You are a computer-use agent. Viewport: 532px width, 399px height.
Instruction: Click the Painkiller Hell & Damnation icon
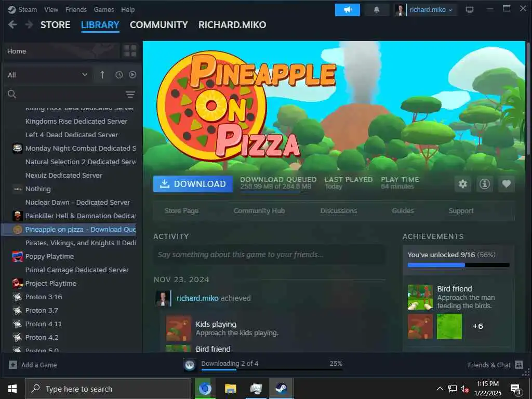[x=17, y=216]
